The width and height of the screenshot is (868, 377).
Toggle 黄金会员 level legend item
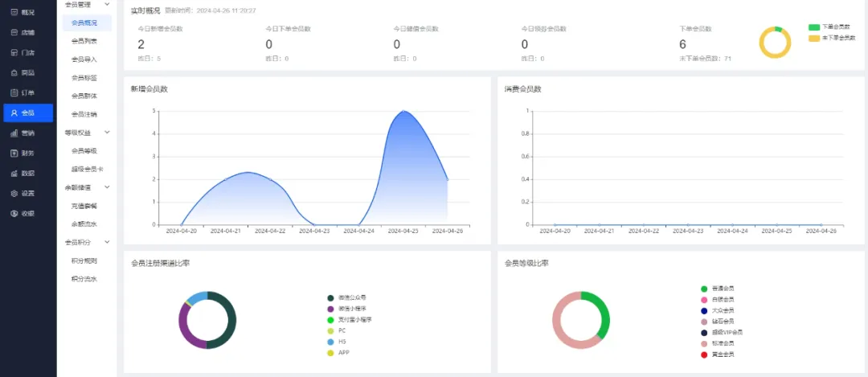(x=718, y=354)
